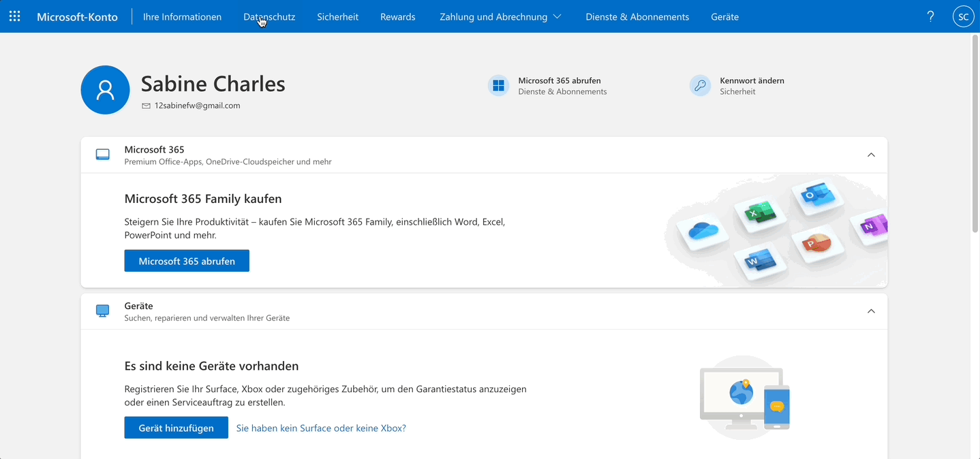Click the vertical page scrollbar
Image resolution: width=980 pixels, height=459 pixels.
point(975,136)
